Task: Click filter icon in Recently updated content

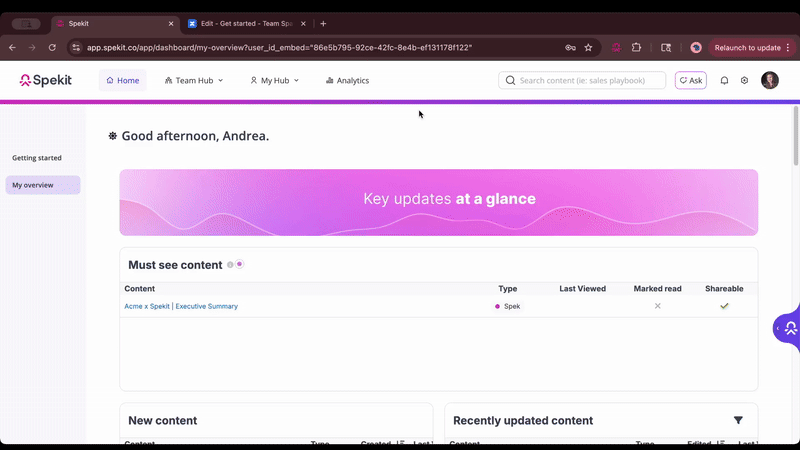Action: [738, 420]
